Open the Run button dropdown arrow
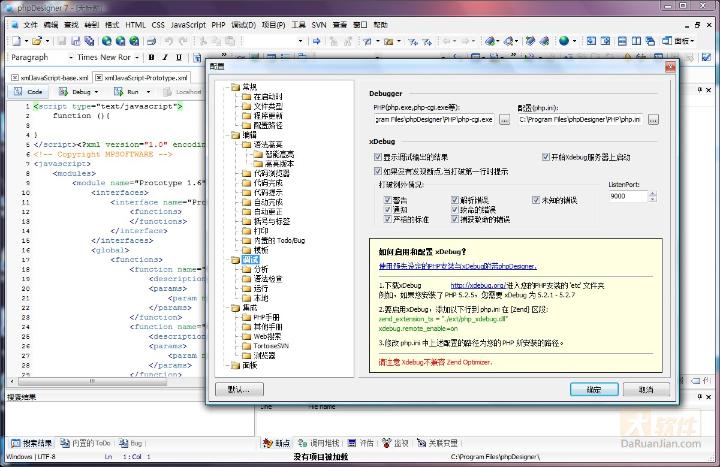 (x=148, y=92)
